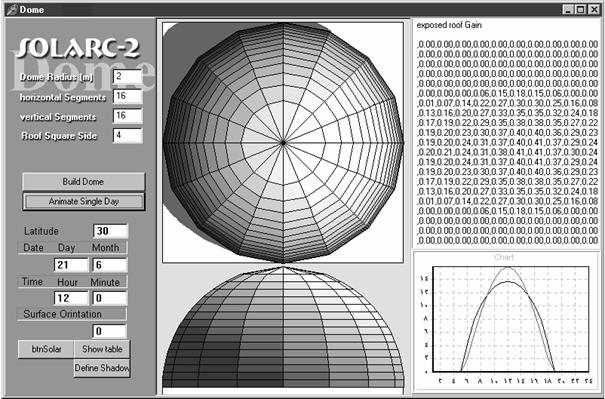Edit the Dome Radius input field
The height and width of the screenshot is (399, 605).
pos(127,76)
